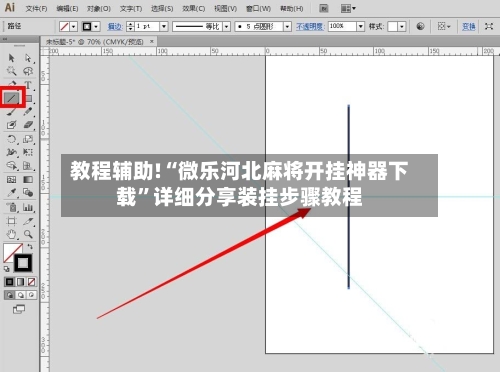Select the Eyedropper tool
This screenshot has height=372, width=500.
[11, 192]
